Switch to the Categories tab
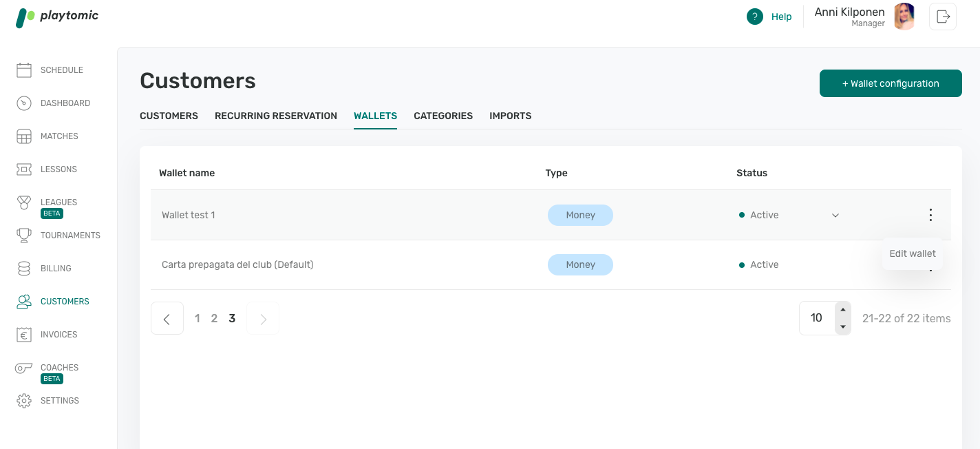 (443, 116)
